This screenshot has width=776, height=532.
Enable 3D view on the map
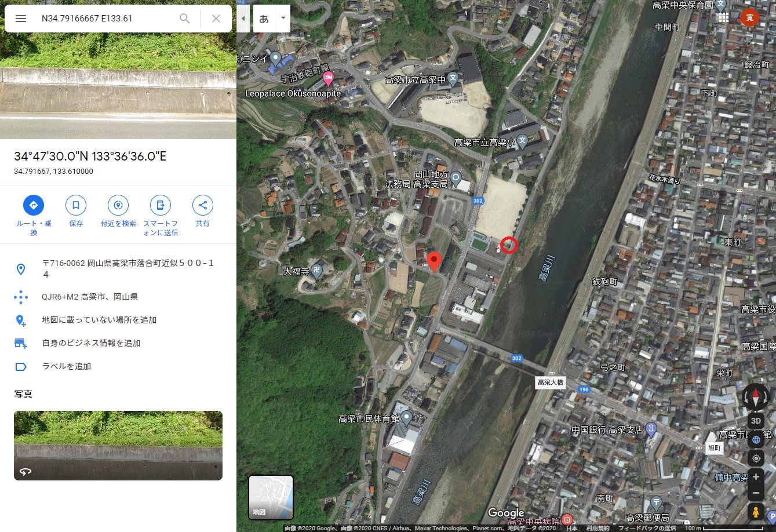click(756, 421)
